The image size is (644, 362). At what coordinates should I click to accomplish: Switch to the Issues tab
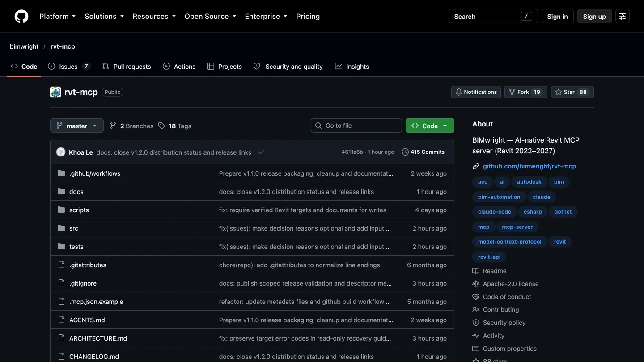(69, 67)
